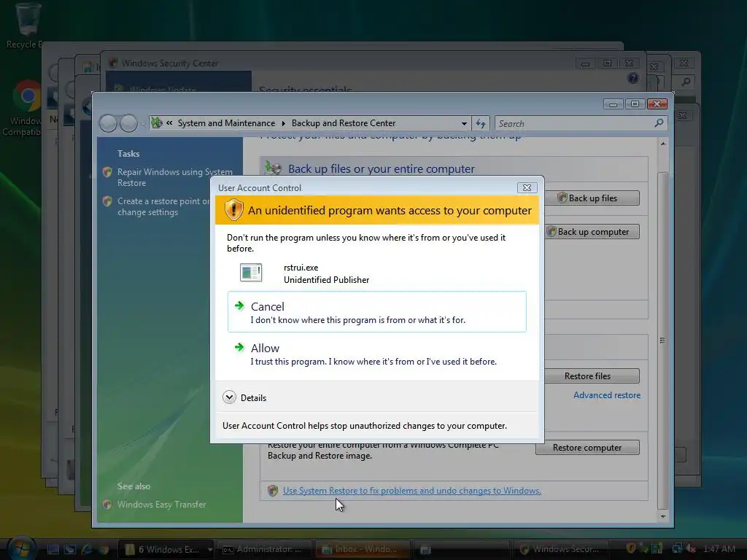The height and width of the screenshot is (560, 747).
Task: Open the address bar dropdown arrow
Action: click(464, 123)
